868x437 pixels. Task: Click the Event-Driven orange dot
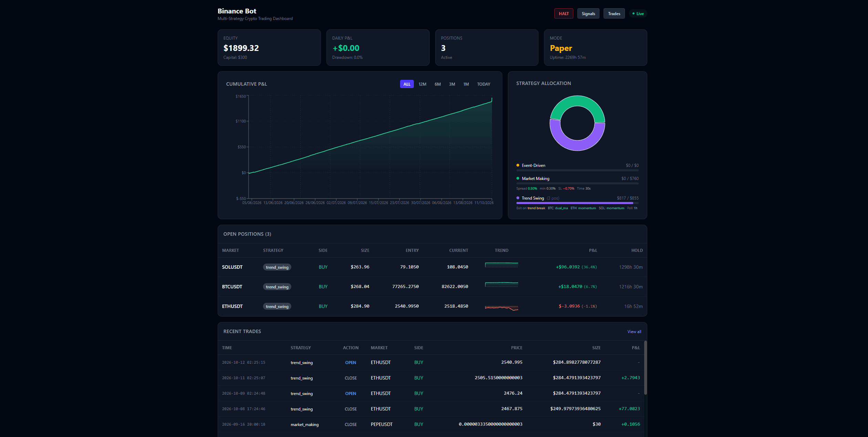coord(518,166)
